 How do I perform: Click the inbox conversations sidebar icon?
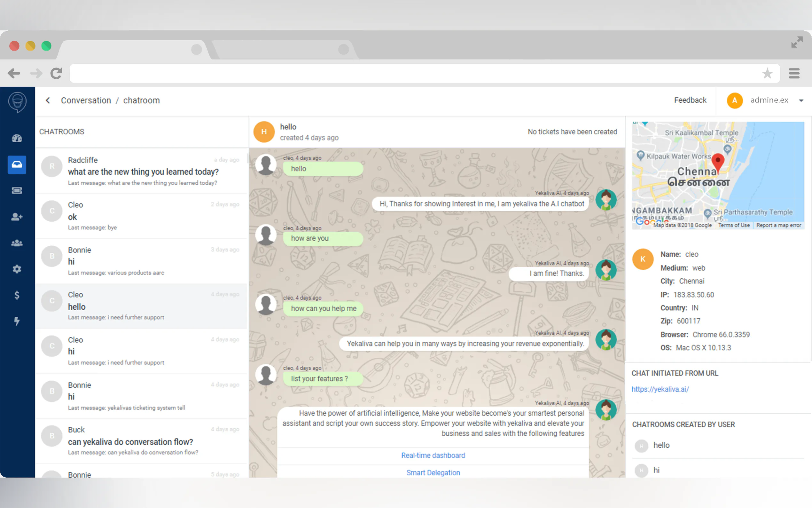[x=17, y=165]
